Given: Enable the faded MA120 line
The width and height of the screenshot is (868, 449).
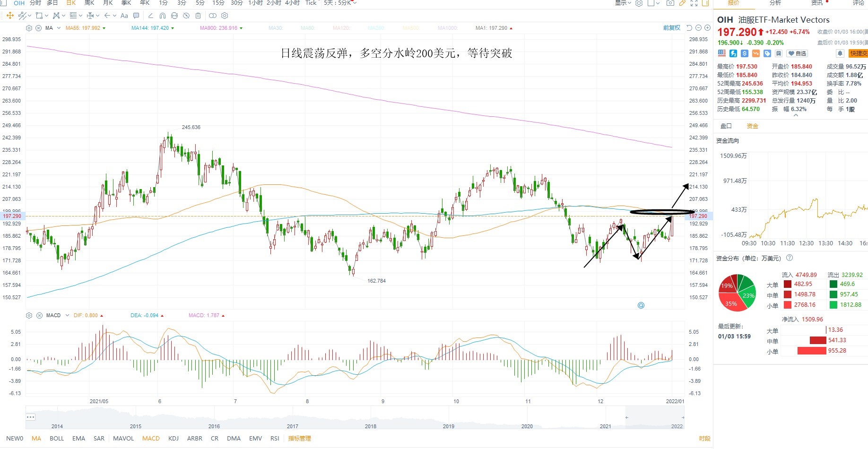Looking at the screenshot, I should (341, 28).
